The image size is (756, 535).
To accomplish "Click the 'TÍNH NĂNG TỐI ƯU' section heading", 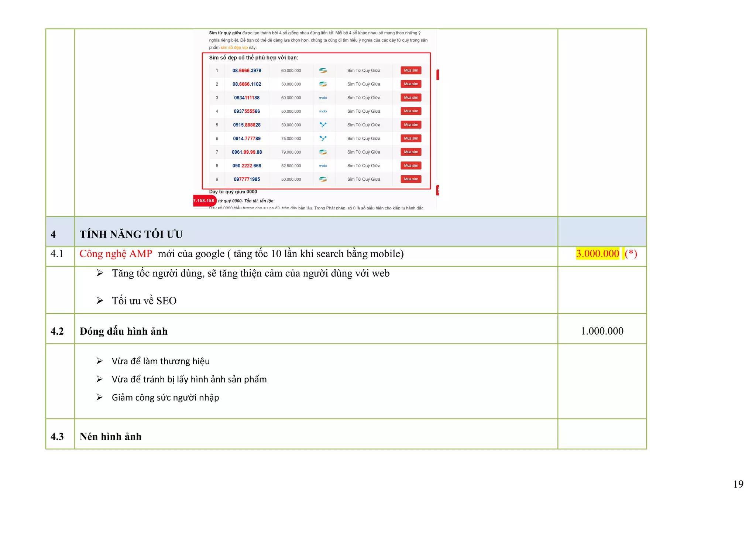I will 131,234.
